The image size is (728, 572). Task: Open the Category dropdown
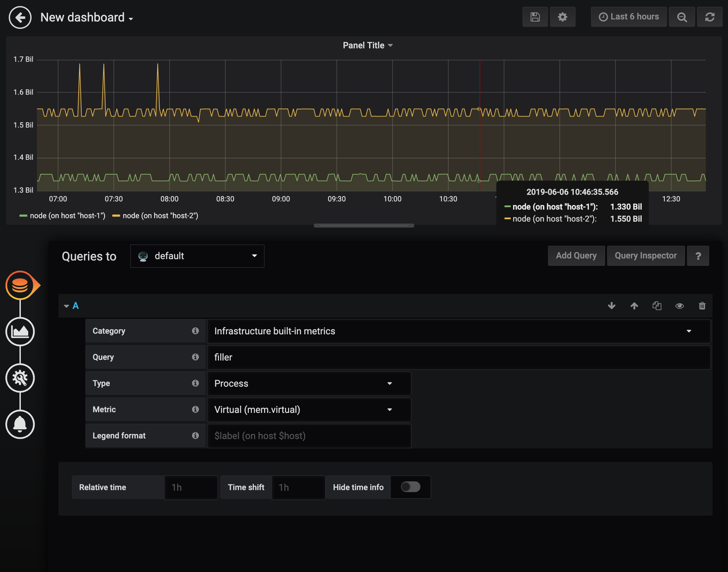tap(458, 331)
